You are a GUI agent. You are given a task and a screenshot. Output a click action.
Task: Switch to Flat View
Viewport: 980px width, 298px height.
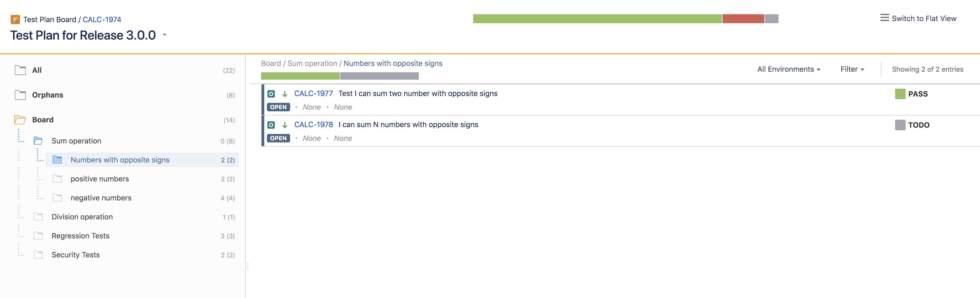[924, 18]
